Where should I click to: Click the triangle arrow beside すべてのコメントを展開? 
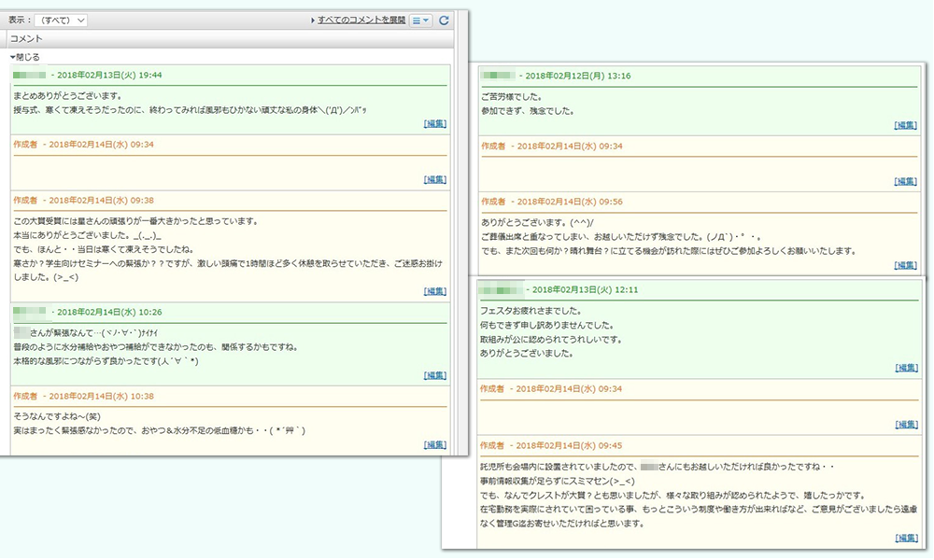tap(313, 20)
